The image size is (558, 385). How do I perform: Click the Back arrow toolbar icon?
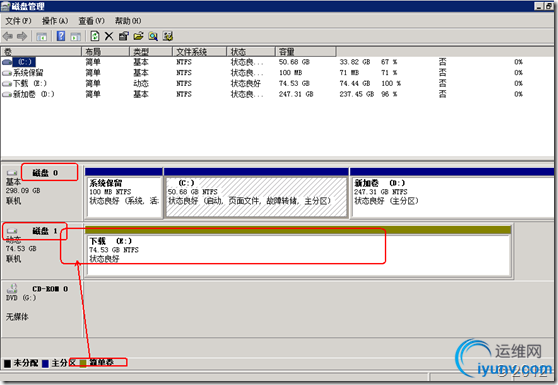pyautogui.click(x=7, y=36)
